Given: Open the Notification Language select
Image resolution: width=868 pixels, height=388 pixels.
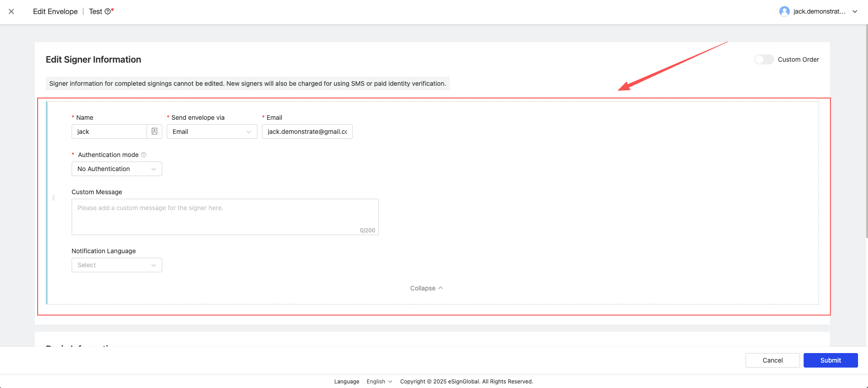Looking at the screenshot, I should click(x=116, y=265).
